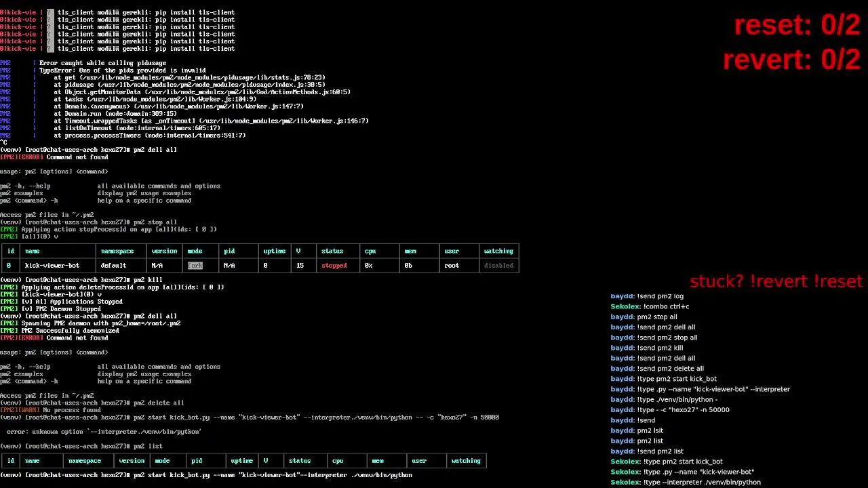This screenshot has height=488, width=868.
Task: Click the "PM2 Successfully daemonized" terminal line
Action: click(x=60, y=331)
